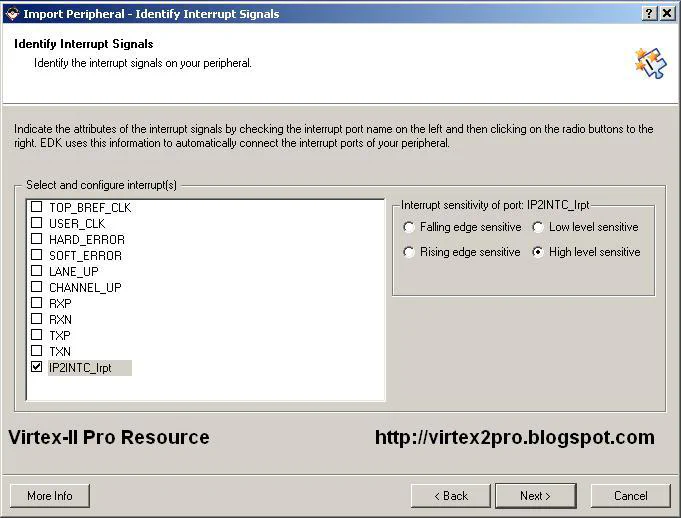Select the CHANNEL_UP checkbox

(37, 288)
